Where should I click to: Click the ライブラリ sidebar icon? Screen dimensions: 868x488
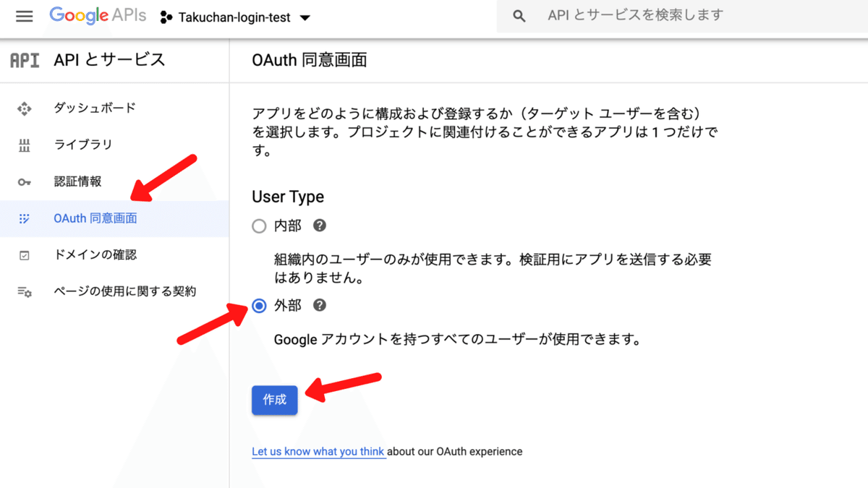[x=25, y=145]
